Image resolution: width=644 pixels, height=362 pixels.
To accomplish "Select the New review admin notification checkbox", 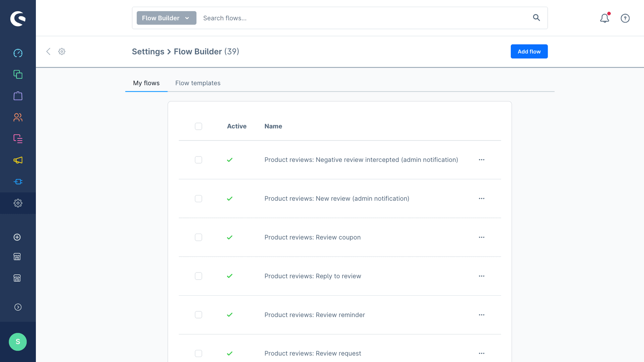I will pos(199,199).
